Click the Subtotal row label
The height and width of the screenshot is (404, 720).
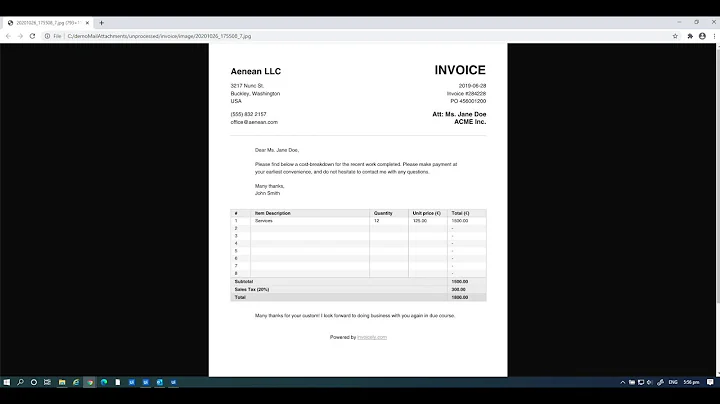pos(244,281)
